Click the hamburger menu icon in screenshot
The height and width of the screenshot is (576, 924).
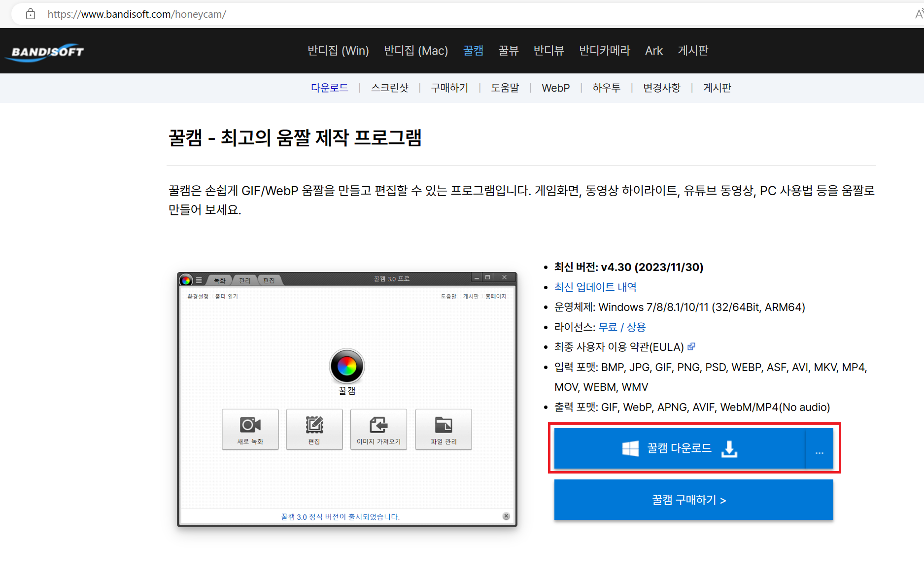click(199, 280)
